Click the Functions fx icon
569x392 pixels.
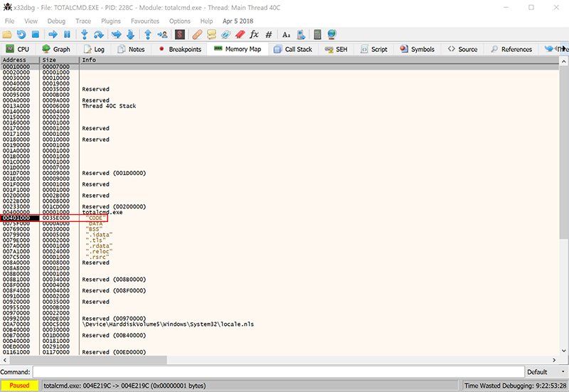coord(254,34)
